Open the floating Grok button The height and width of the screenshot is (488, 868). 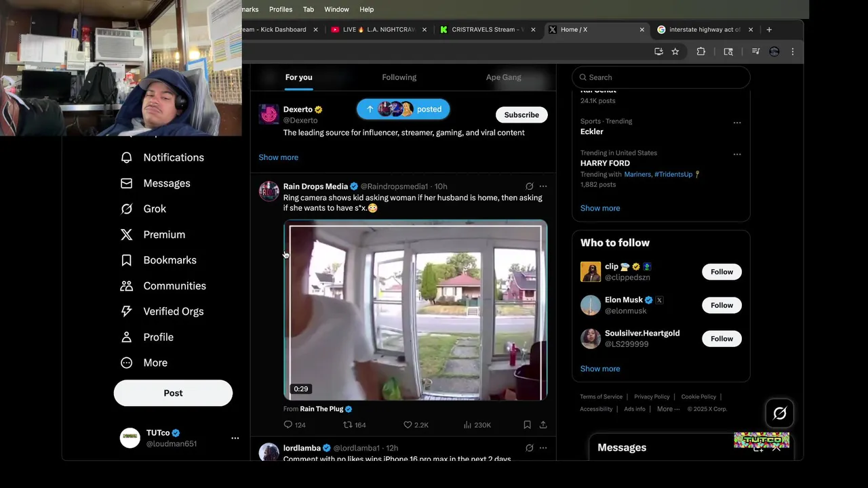click(780, 413)
